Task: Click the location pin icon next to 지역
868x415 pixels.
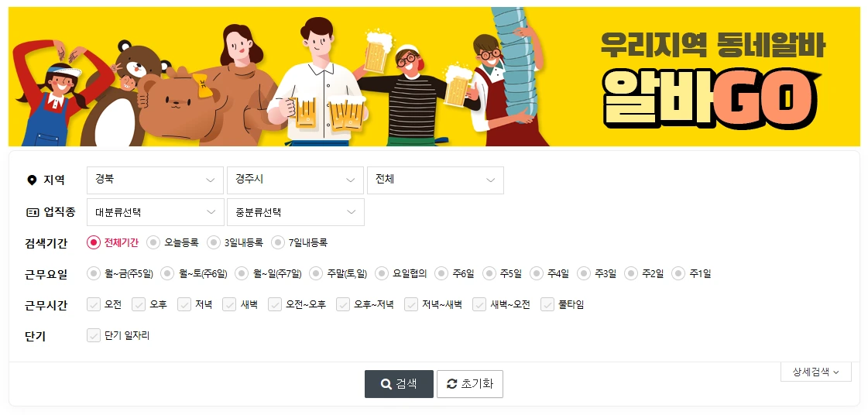Action: tap(32, 180)
